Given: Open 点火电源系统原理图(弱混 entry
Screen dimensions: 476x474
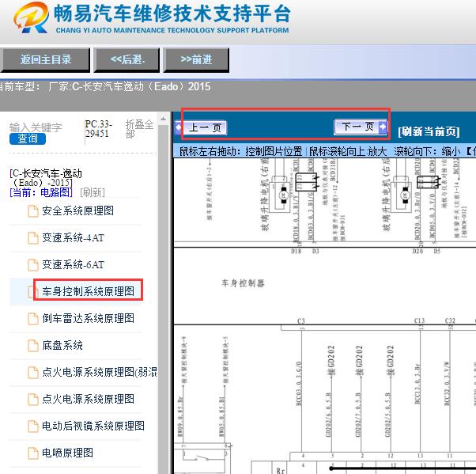Looking at the screenshot, I should (100, 372).
